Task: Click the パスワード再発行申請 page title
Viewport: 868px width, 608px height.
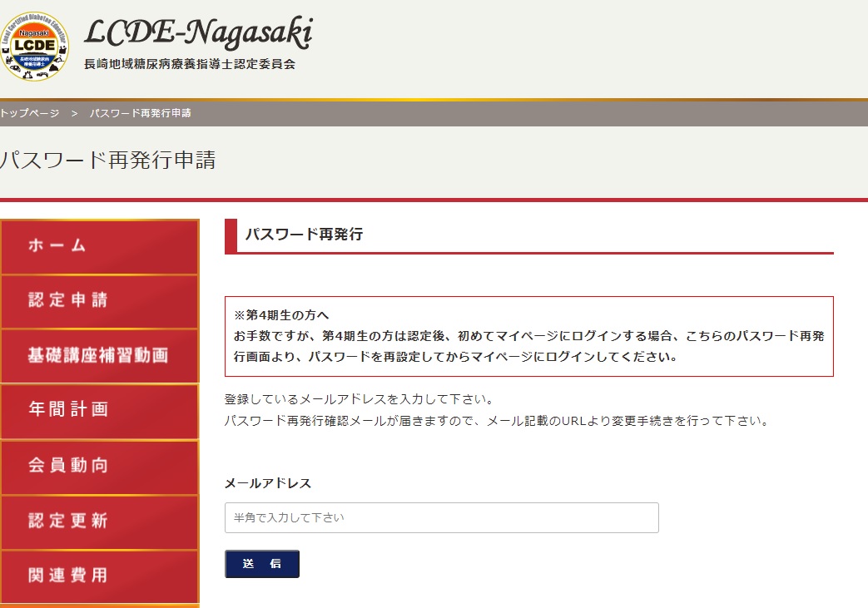Action: tap(108, 160)
